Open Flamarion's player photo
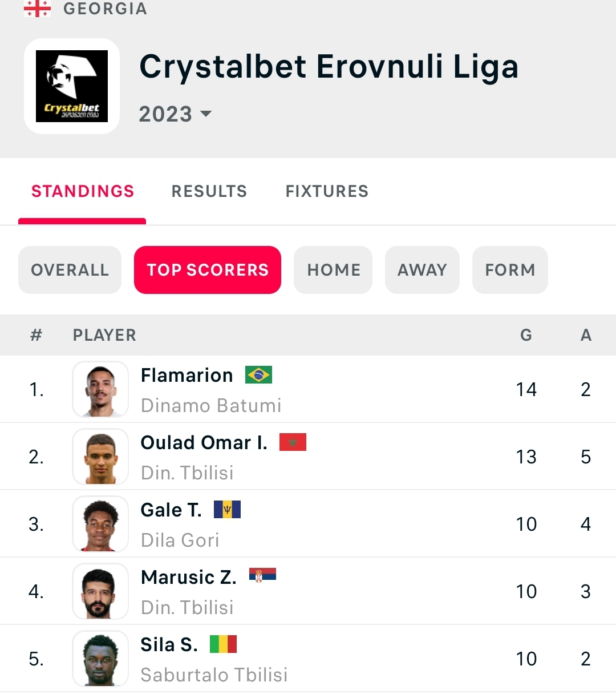 point(100,390)
